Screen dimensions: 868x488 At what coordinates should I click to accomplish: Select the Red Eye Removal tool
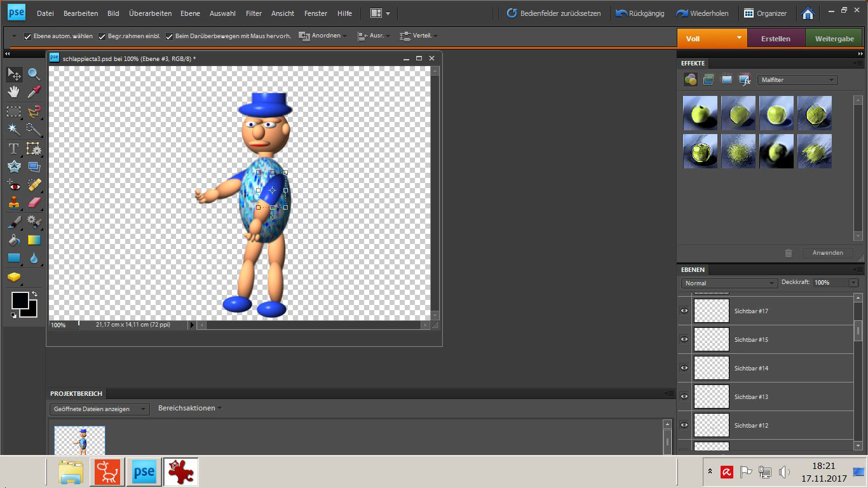14,186
